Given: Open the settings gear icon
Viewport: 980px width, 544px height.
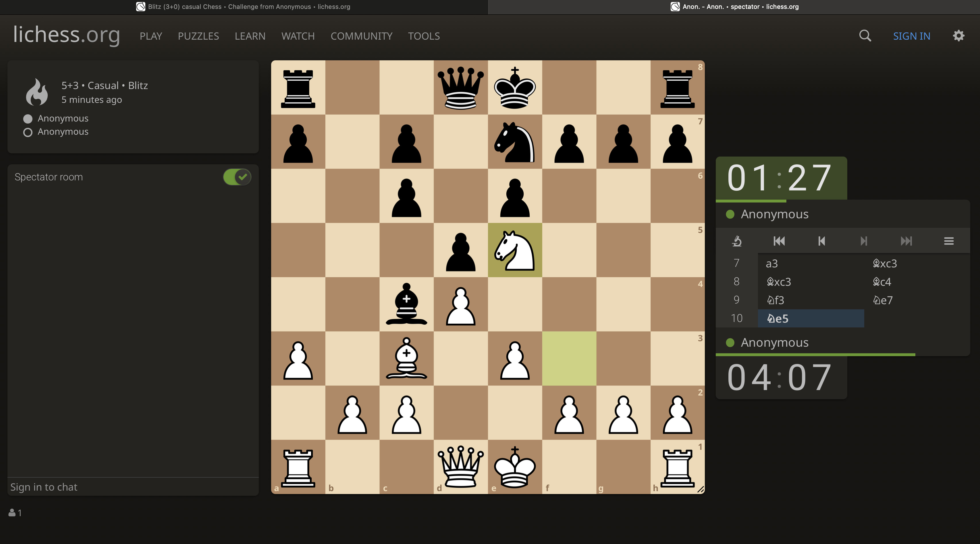Looking at the screenshot, I should [958, 36].
